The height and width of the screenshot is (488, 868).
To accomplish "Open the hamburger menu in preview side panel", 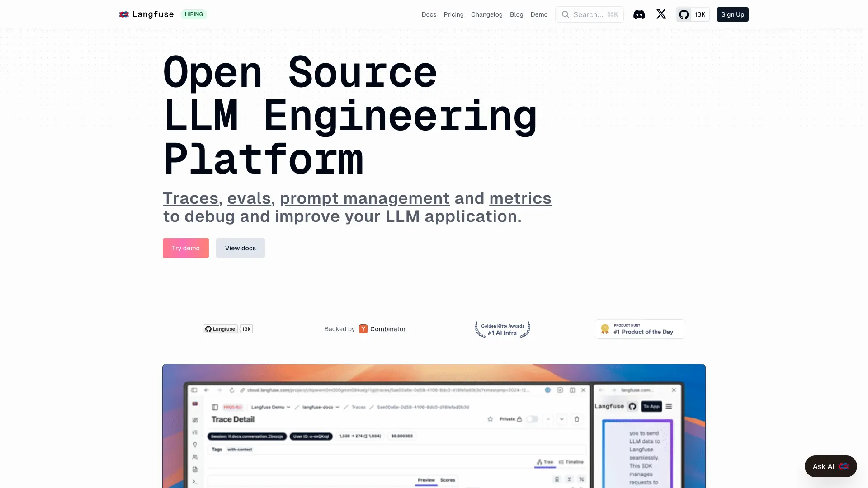I will click(669, 406).
